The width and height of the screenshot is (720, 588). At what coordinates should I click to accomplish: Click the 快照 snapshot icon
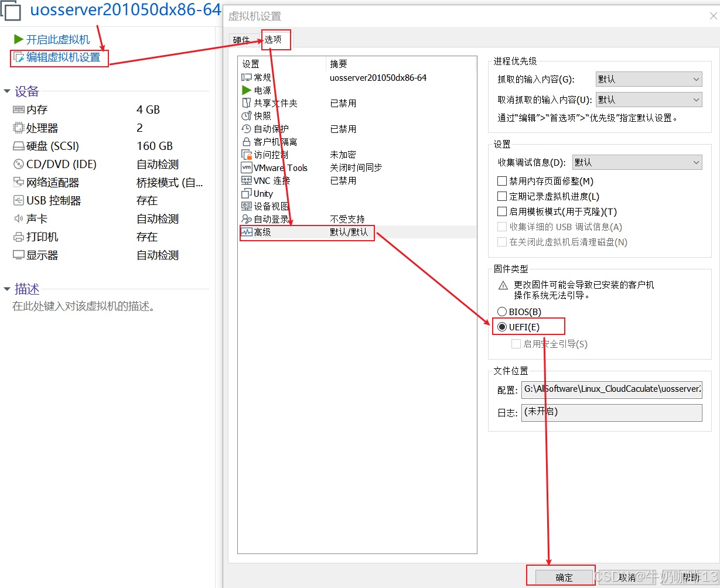[247, 116]
